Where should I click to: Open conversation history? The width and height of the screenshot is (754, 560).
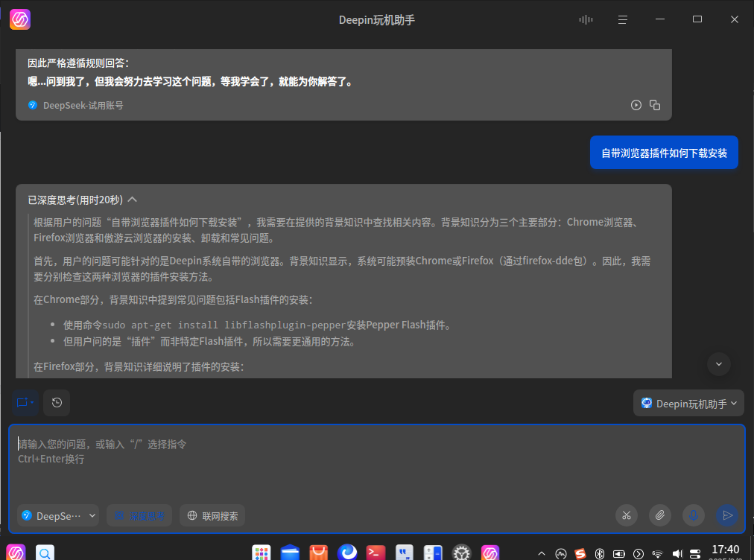57,403
